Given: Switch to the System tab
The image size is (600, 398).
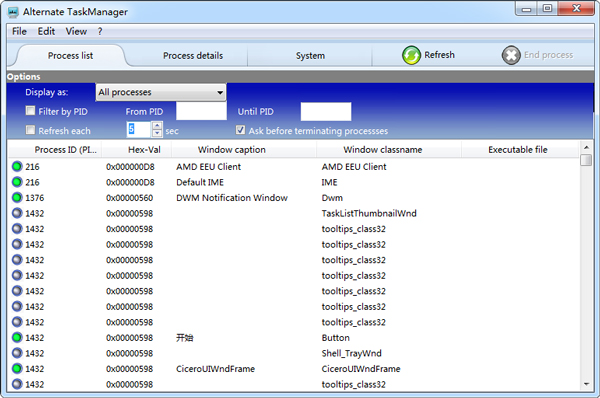Looking at the screenshot, I should pos(310,56).
